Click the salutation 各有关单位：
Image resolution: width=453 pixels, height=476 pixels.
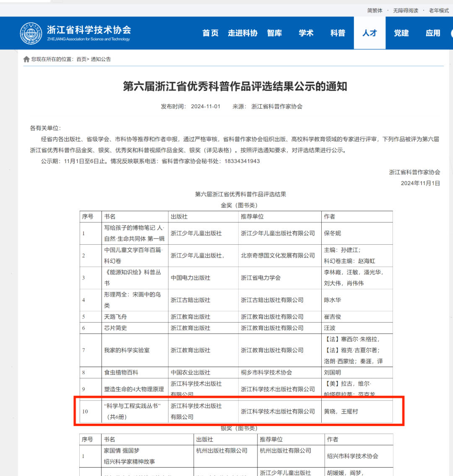(x=45, y=128)
